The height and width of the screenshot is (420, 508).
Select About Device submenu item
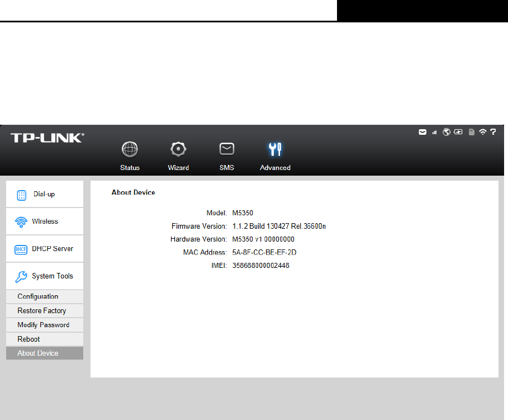point(45,353)
